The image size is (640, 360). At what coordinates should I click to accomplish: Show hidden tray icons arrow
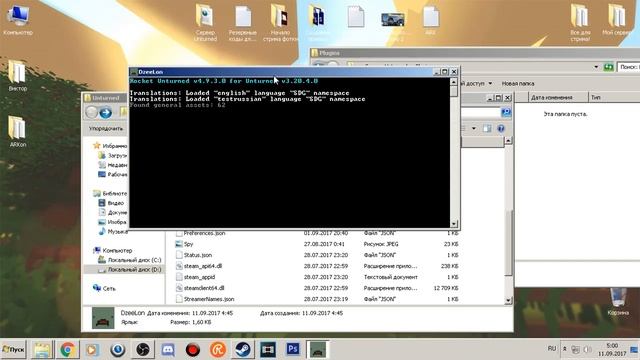pyautogui.click(x=564, y=349)
